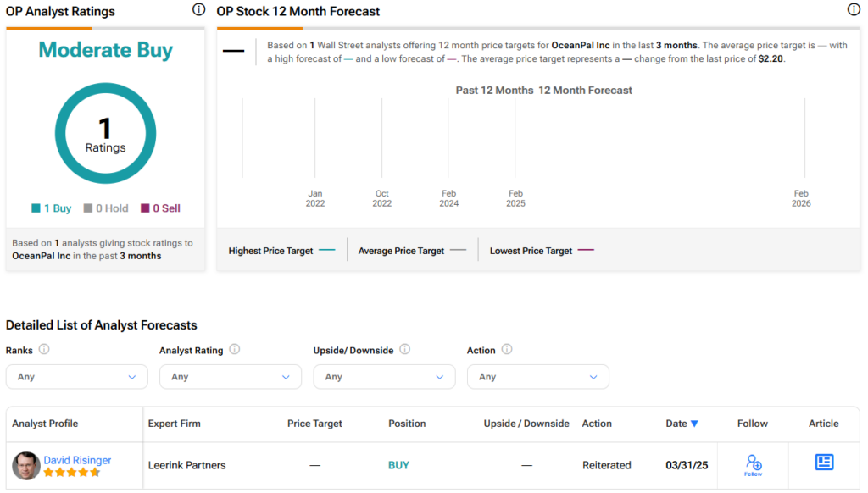Open info icon beside 12 Month Forecast

click(854, 9)
